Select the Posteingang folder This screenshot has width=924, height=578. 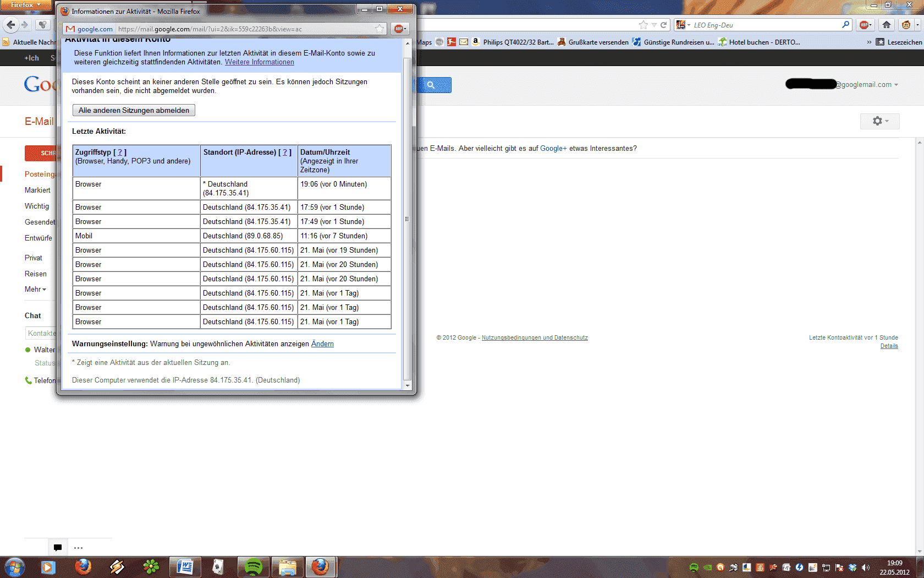40,174
